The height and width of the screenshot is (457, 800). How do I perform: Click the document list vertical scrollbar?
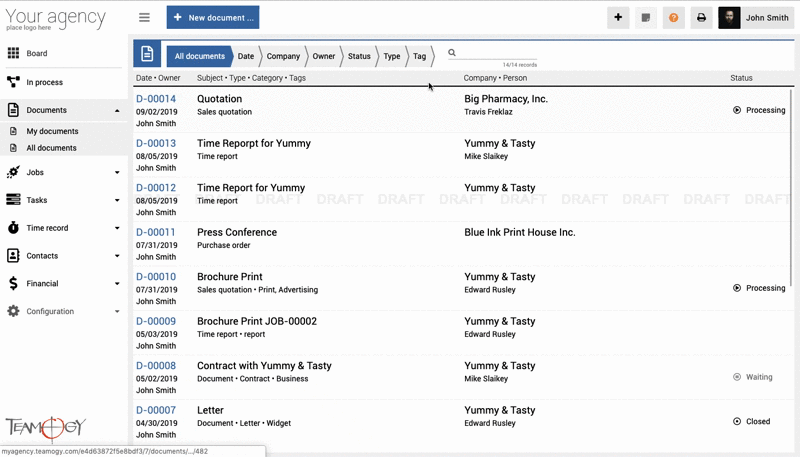pyautogui.click(x=791, y=188)
